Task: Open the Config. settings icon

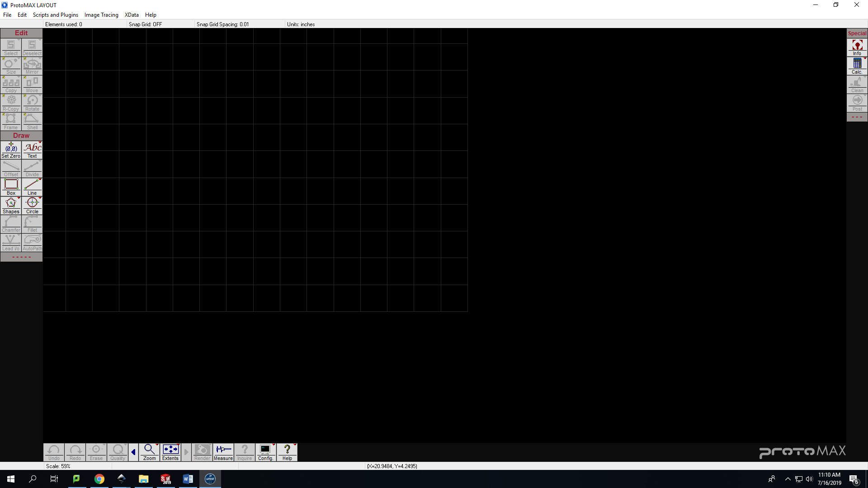Action: point(265,452)
